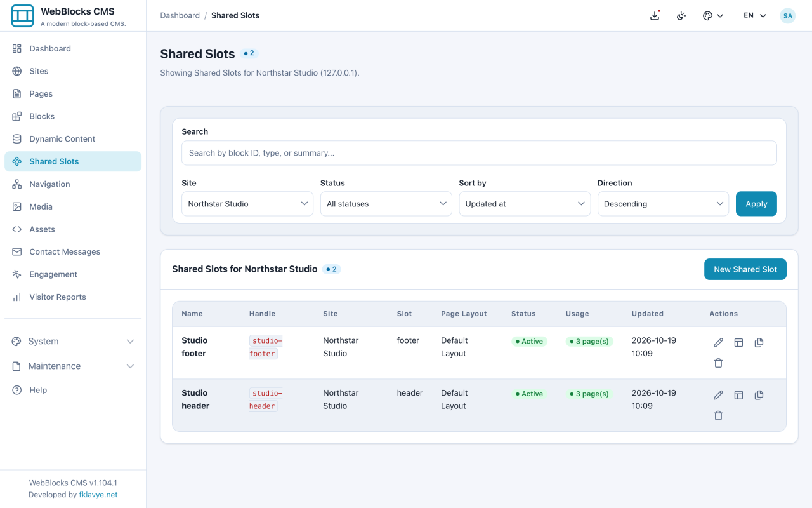
Task: Go to Dashboard in the sidebar
Action: point(73,48)
